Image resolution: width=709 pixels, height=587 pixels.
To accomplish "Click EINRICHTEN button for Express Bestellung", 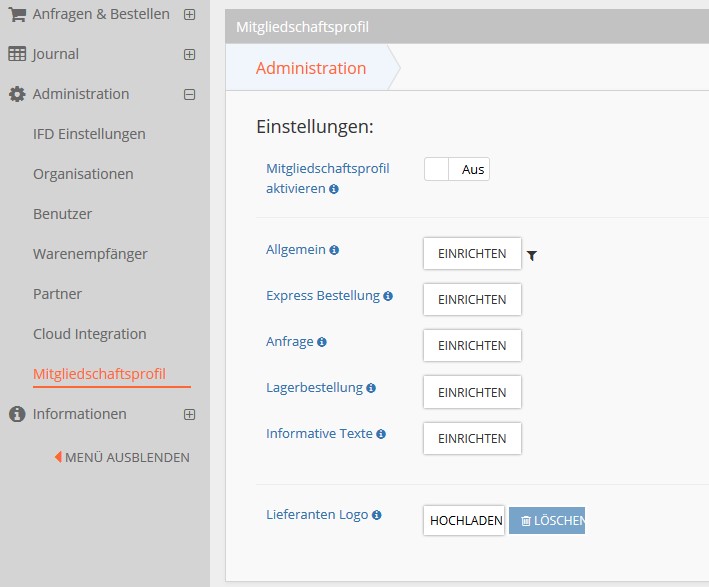I will pyautogui.click(x=472, y=299).
